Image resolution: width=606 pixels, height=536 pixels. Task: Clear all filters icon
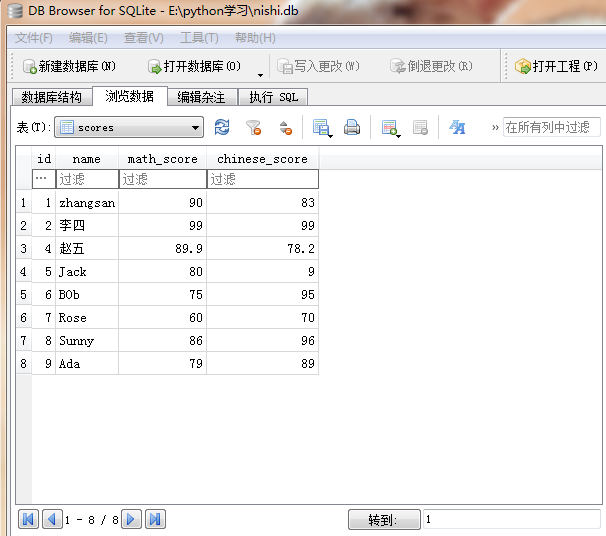click(254, 127)
